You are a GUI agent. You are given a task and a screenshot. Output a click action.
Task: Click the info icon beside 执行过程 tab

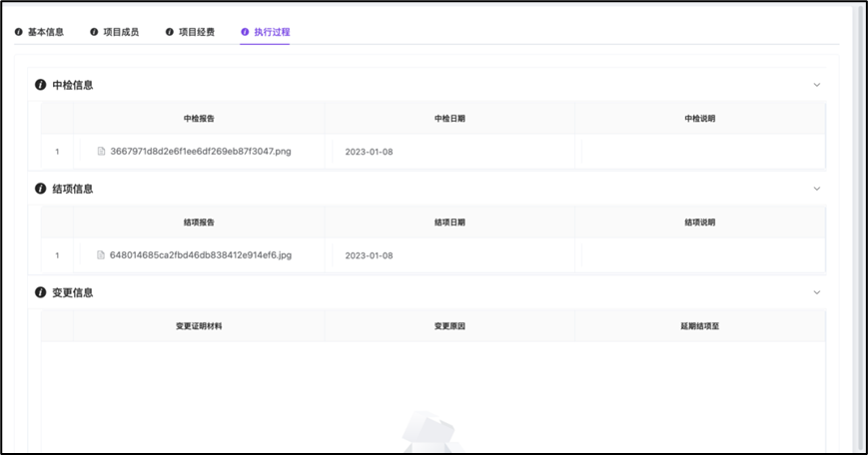pos(245,32)
